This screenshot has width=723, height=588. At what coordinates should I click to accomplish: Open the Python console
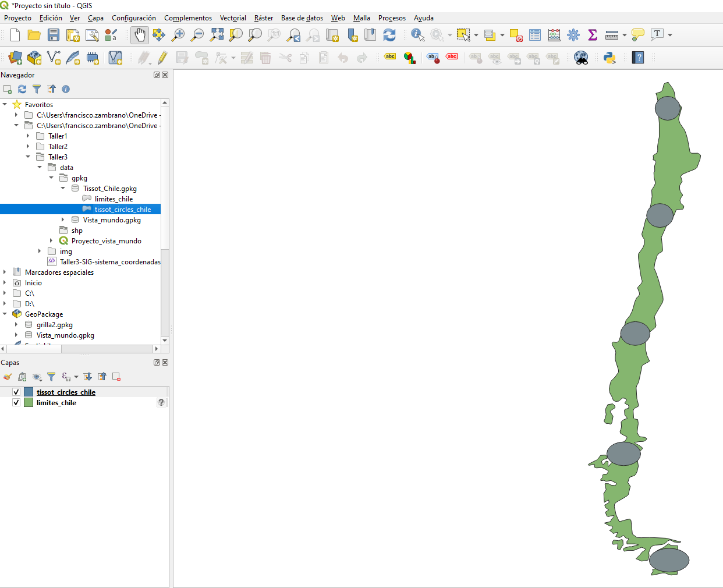tap(609, 58)
